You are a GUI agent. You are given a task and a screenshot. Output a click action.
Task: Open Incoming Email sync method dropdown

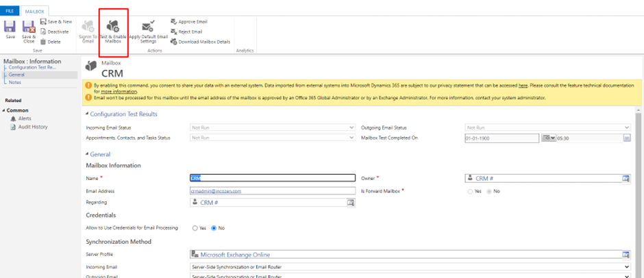[410, 267]
